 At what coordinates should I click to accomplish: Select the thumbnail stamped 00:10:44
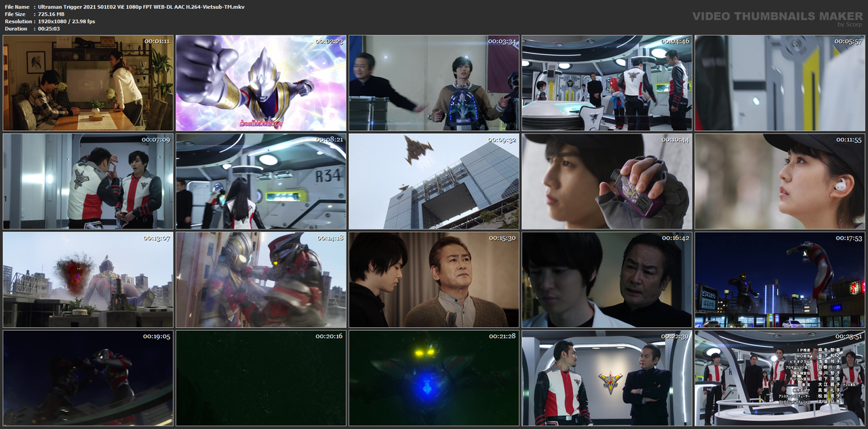pyautogui.click(x=607, y=181)
